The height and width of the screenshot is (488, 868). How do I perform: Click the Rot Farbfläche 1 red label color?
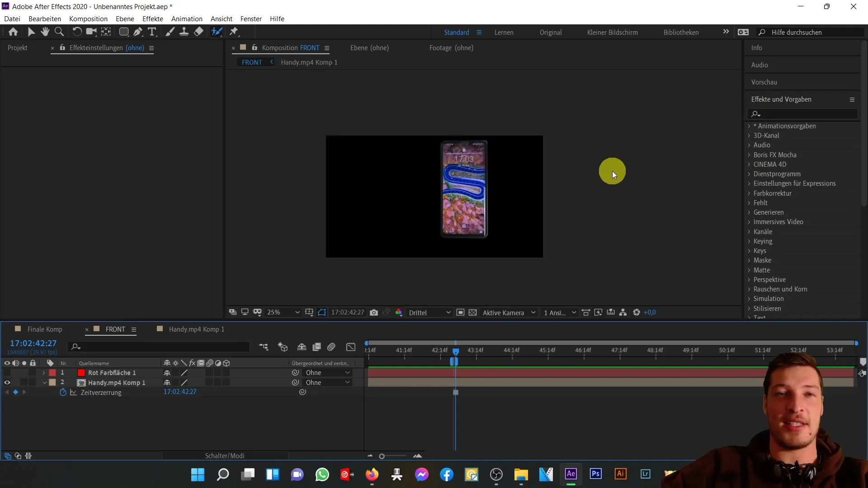pos(52,373)
